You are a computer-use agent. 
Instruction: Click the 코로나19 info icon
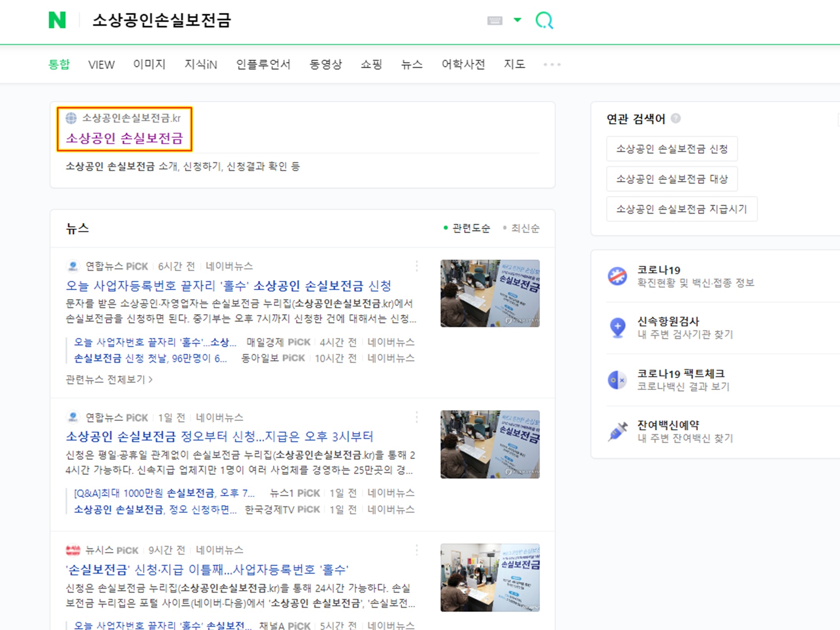tap(617, 276)
